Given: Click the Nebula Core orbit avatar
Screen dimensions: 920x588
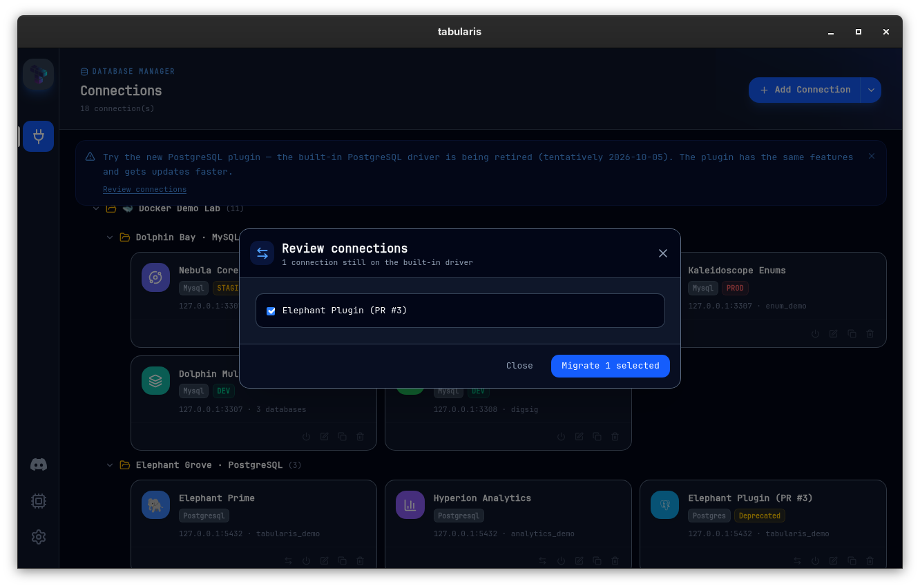Looking at the screenshot, I should click(155, 277).
